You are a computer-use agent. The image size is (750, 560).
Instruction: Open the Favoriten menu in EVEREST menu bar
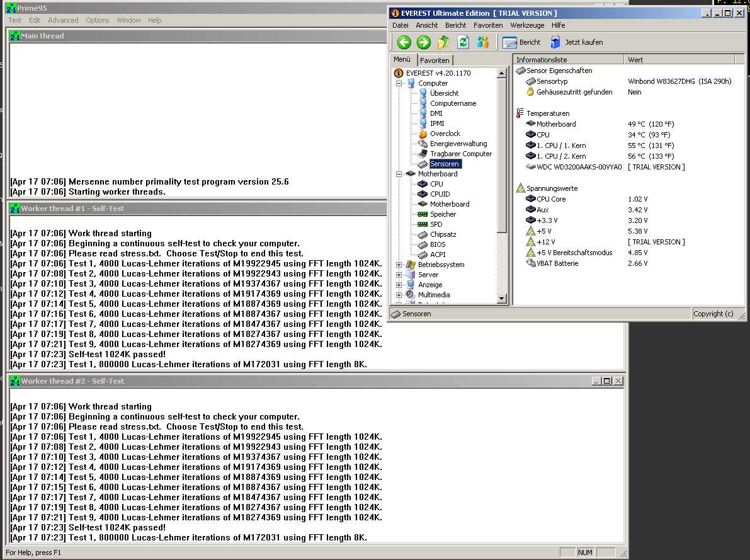point(488,25)
